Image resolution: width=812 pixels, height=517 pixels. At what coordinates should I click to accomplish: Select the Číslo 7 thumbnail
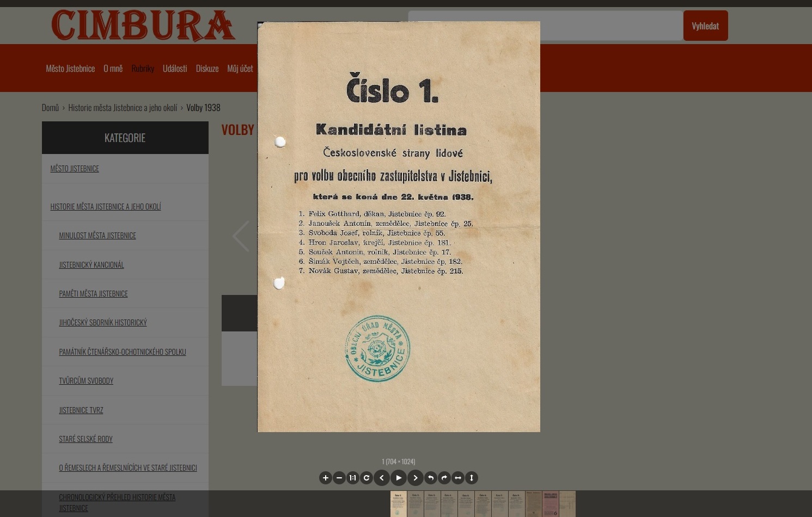[500, 504]
